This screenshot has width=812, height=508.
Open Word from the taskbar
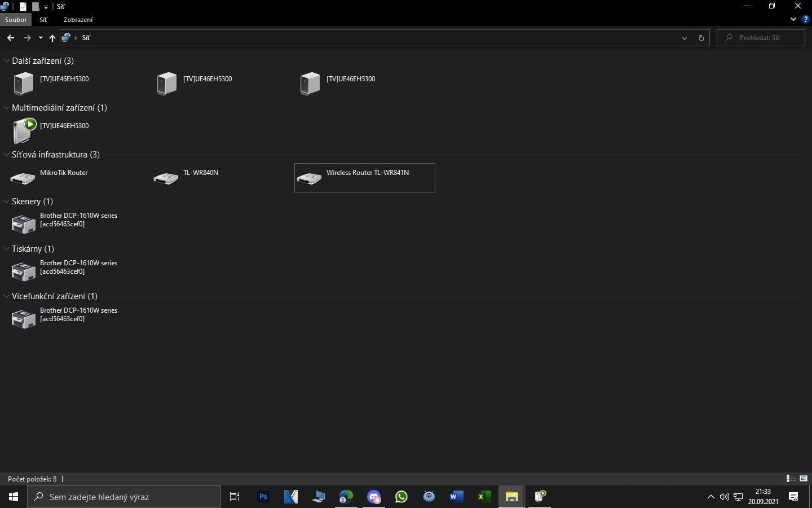(456, 497)
